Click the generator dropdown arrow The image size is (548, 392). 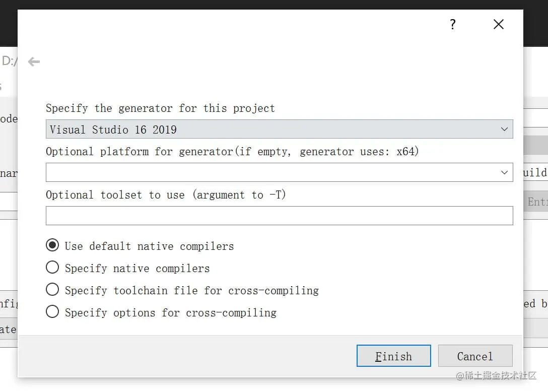point(504,129)
